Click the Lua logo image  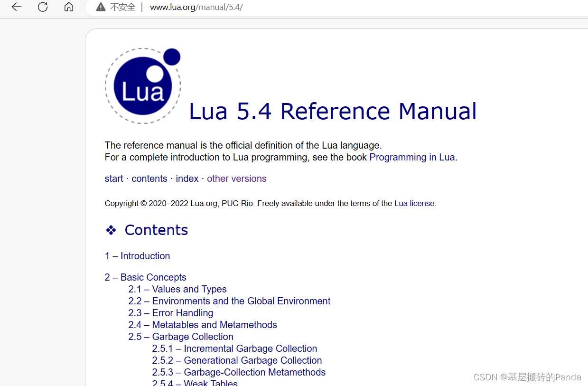pos(143,85)
